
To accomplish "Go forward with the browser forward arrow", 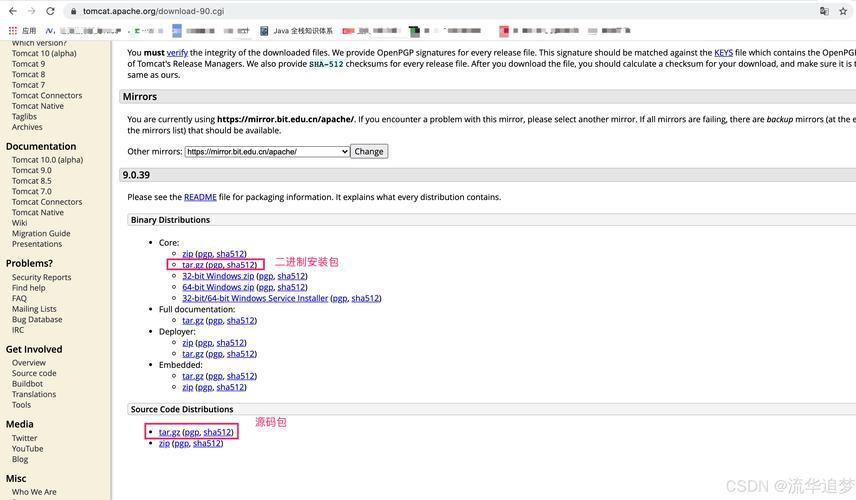I will coord(31,11).
